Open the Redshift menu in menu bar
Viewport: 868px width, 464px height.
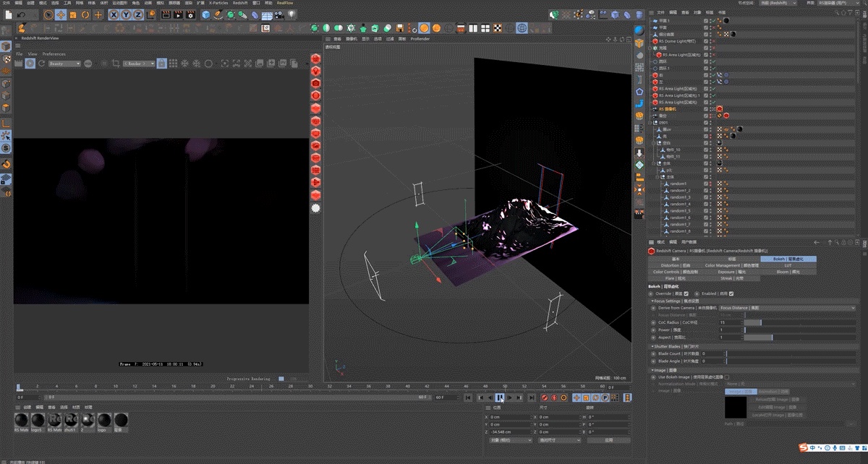point(239,3)
